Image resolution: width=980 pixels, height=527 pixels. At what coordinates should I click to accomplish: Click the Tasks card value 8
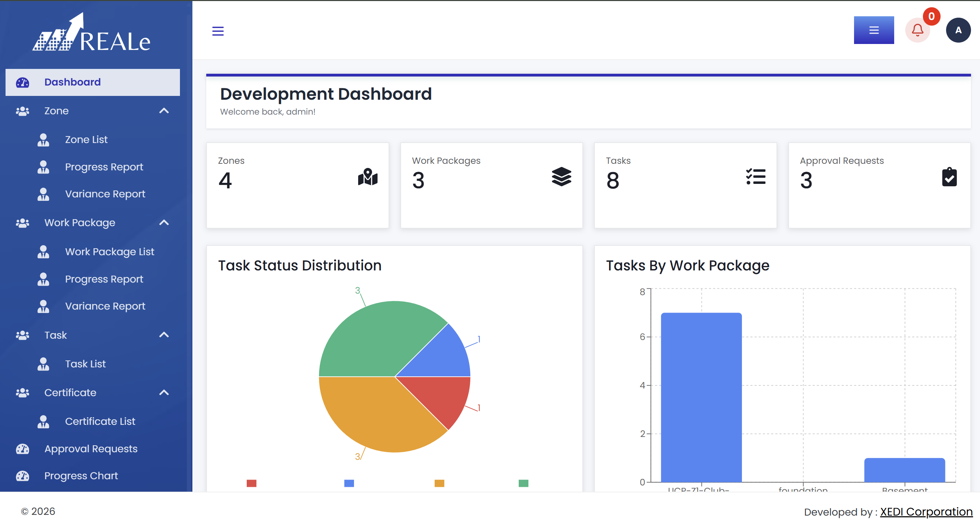click(612, 180)
